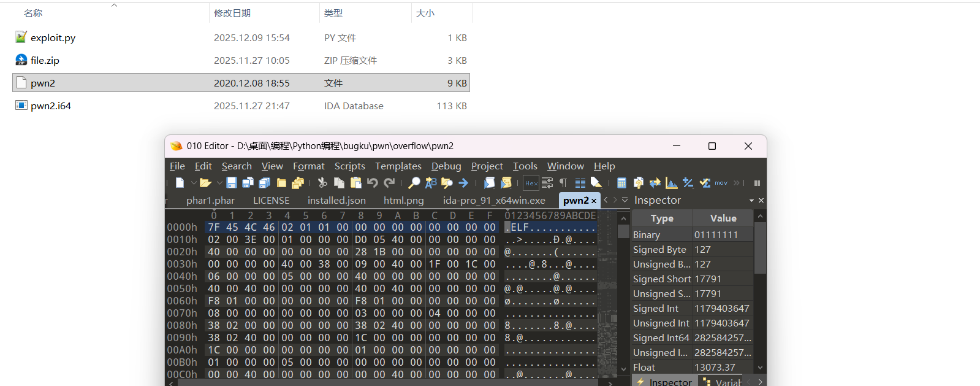This screenshot has height=386, width=980.
Task: Maximize the 010 Editor window
Action: (712, 146)
